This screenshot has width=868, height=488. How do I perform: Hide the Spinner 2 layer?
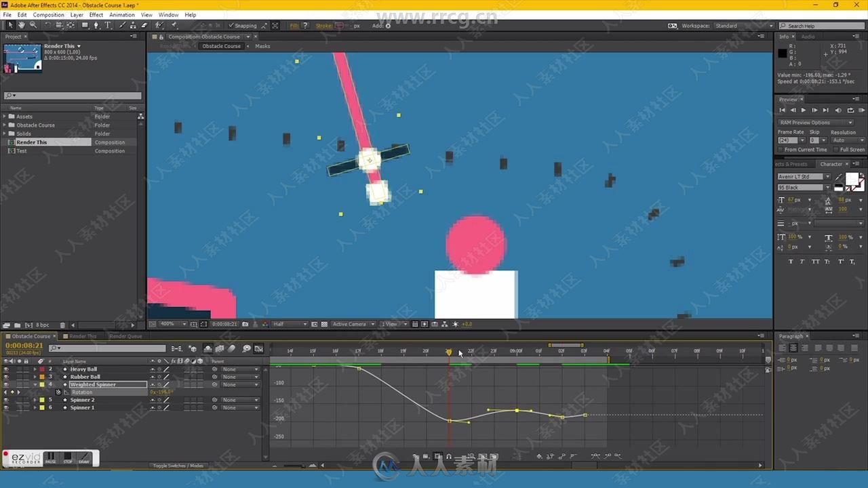[6, 400]
